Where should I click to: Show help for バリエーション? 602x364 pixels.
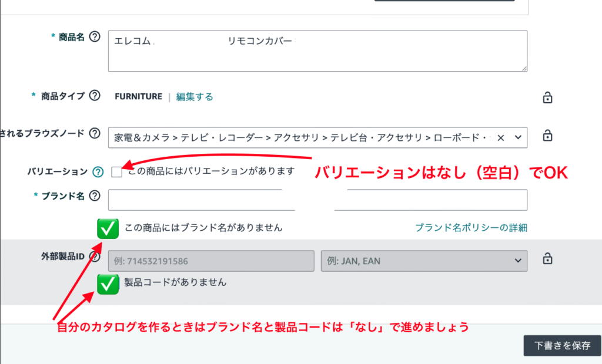98,171
